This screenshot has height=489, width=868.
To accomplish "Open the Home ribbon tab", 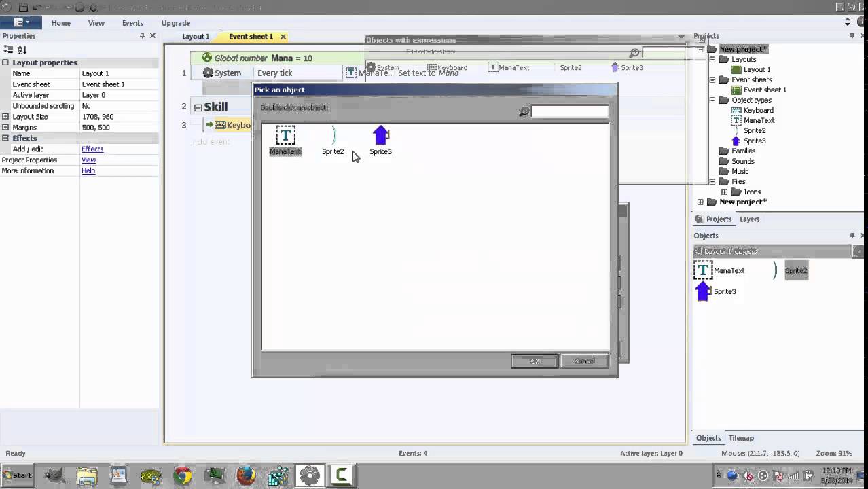I will tap(61, 23).
